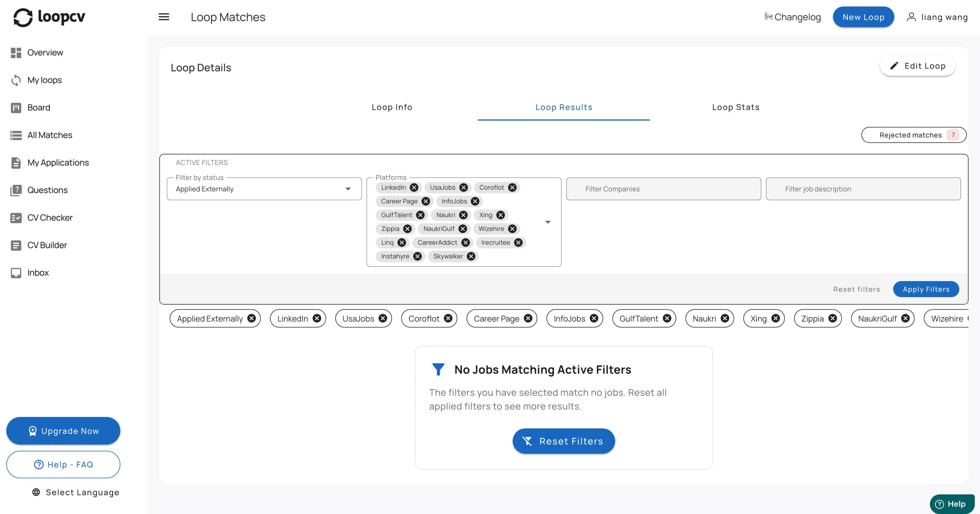Open the Help - FAQ button
The image size is (980, 514).
pyautogui.click(x=63, y=464)
